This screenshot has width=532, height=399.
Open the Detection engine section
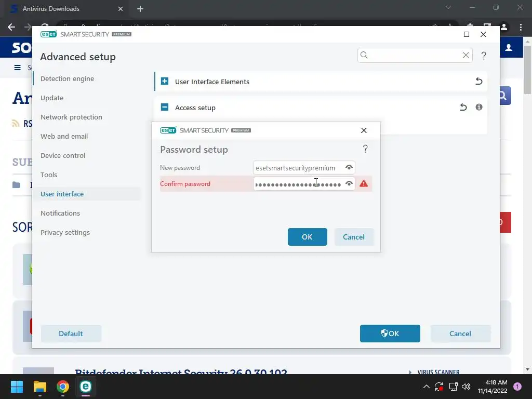(67, 79)
